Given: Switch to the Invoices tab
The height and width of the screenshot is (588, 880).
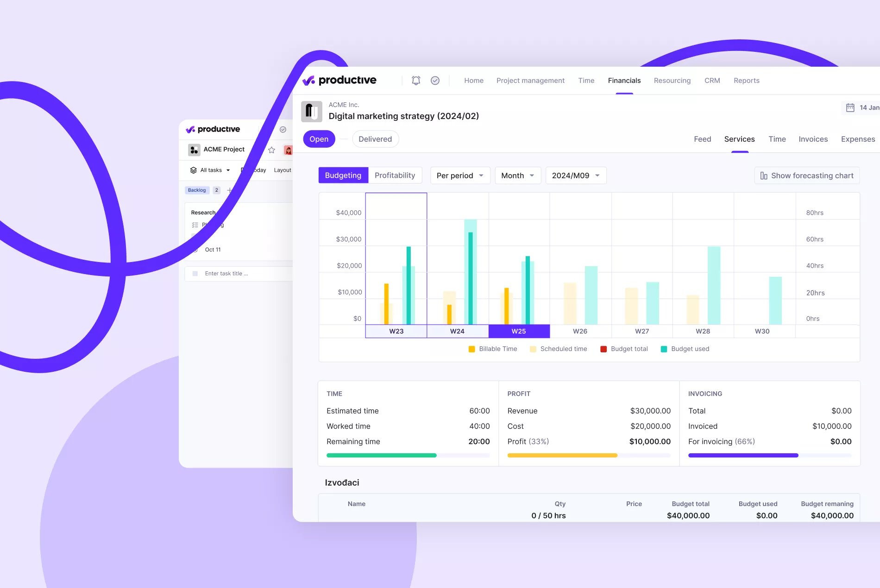Looking at the screenshot, I should point(813,139).
